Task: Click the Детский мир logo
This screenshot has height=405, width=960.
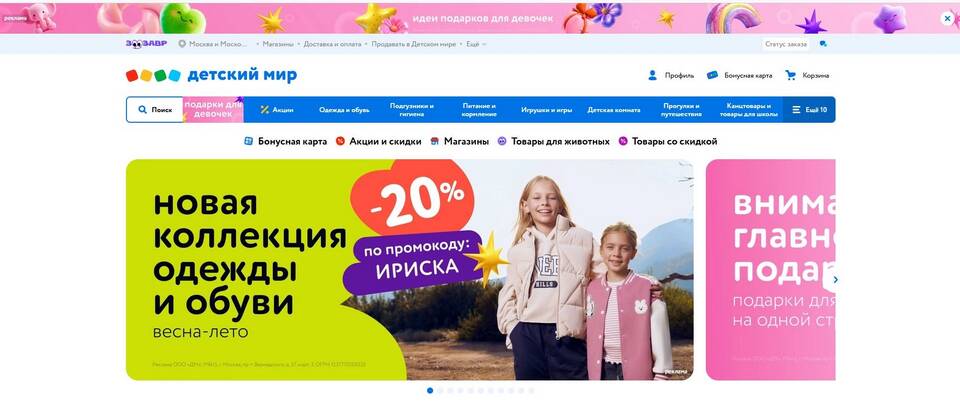Action: [x=211, y=75]
